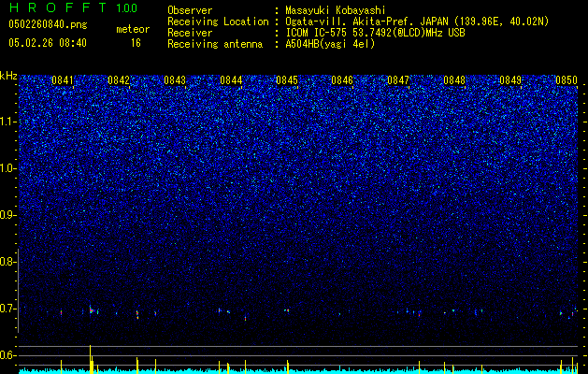The height and width of the screenshot is (374, 588).
Task: Select the 0.8 kHz axis label
Action: (x=7, y=262)
